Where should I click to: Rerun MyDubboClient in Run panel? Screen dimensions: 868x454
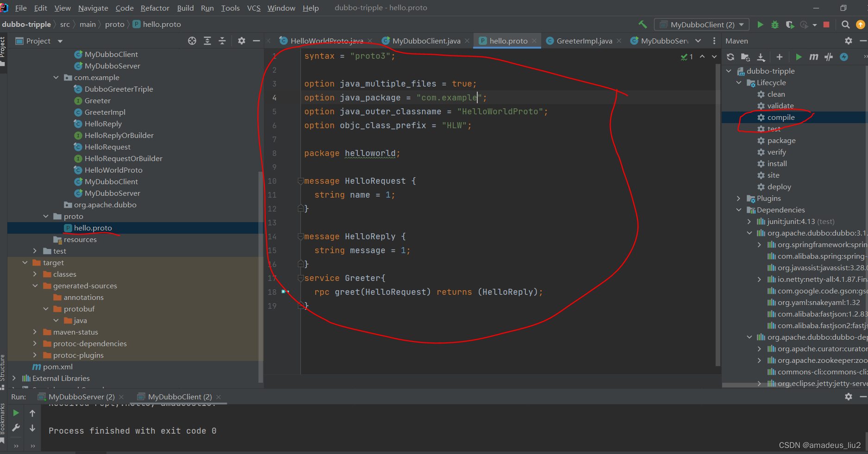(16, 413)
